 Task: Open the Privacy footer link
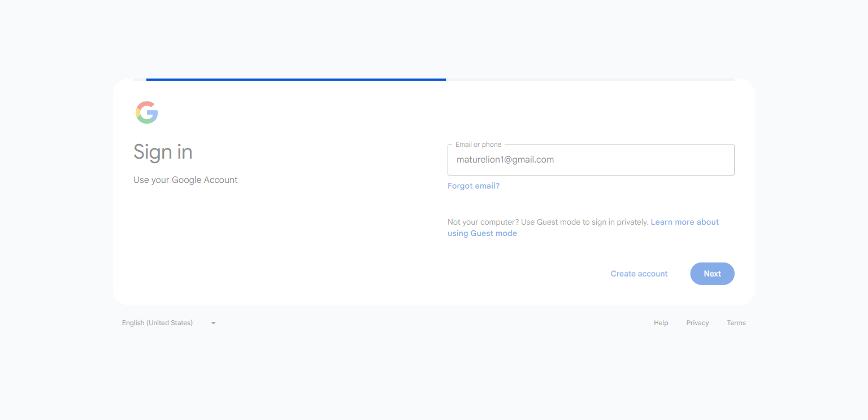[697, 323]
